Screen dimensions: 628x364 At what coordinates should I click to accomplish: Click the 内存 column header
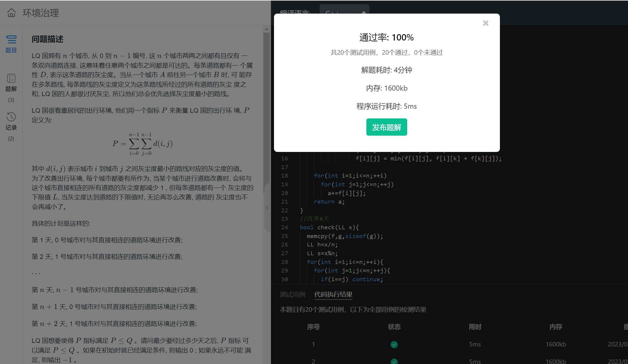click(x=555, y=327)
